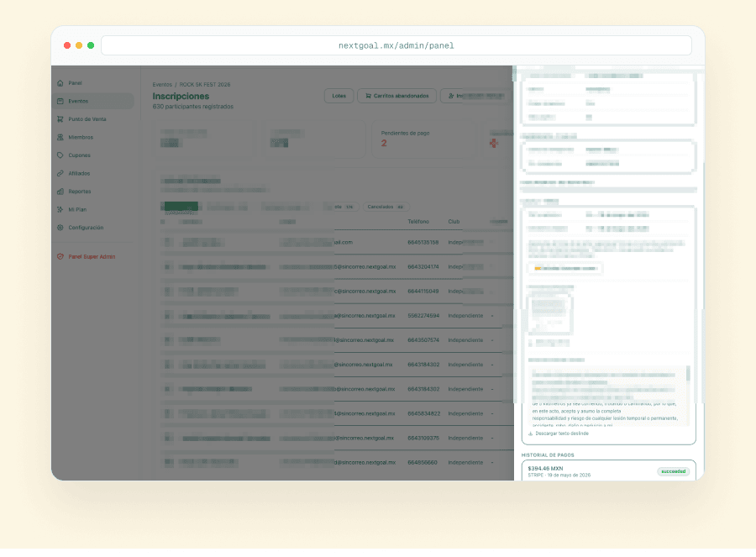The image size is (756, 557).
Task: Click phone number 664856660
Action: pos(423,462)
